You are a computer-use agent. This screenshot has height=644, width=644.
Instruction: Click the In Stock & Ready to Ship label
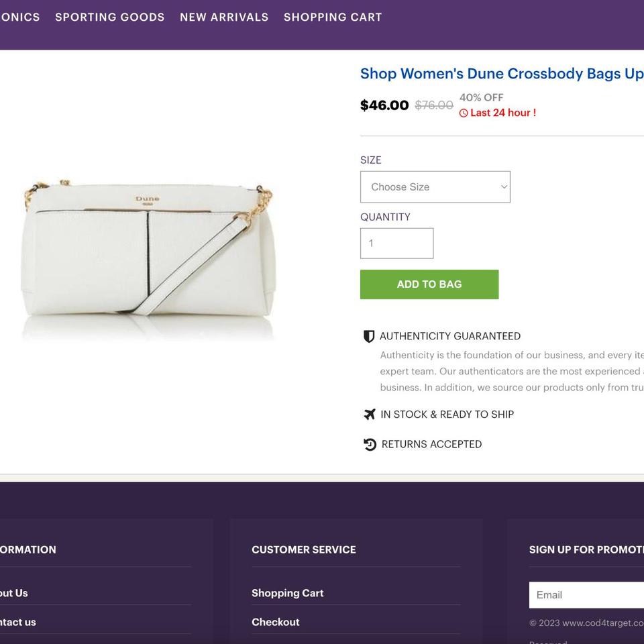coord(447,415)
